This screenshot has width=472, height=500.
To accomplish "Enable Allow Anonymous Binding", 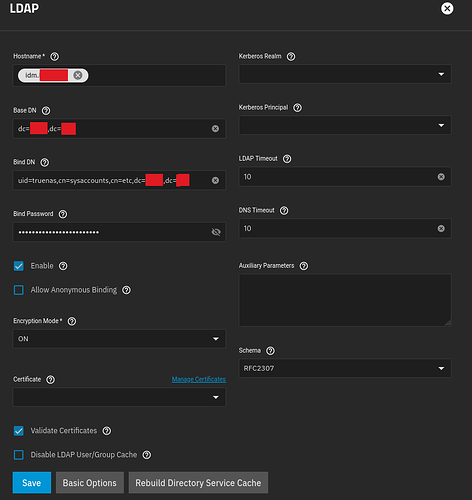I will click(x=19, y=290).
